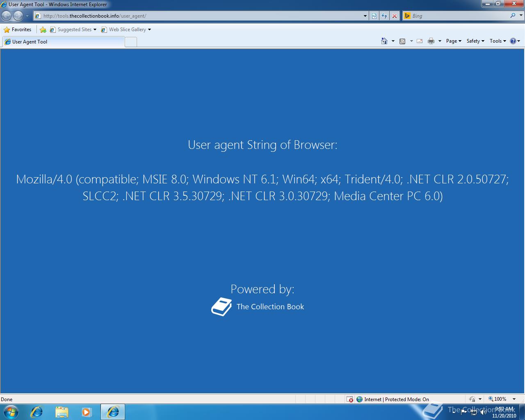The width and height of the screenshot is (525, 420).
Task: Open the search provider dropdown arrow
Action: tap(521, 16)
